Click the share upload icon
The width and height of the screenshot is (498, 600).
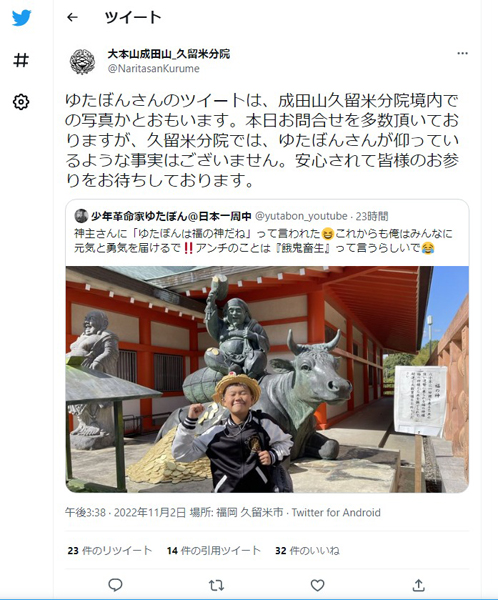418,584
